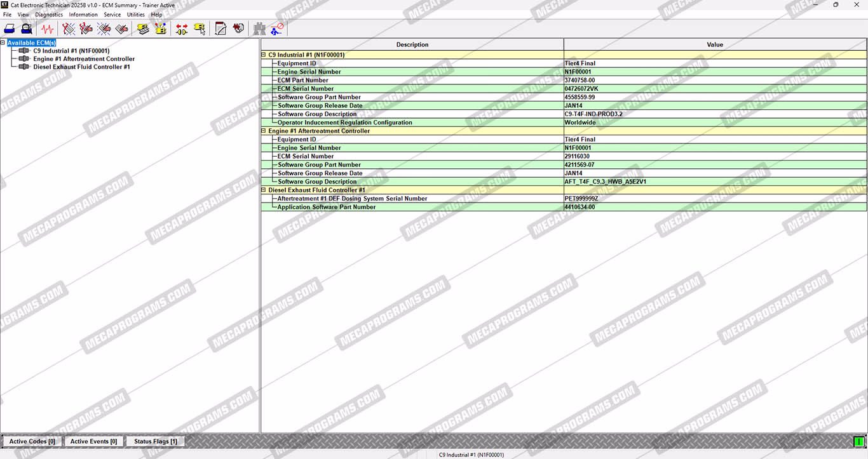Collapse Diesel Exhaust Fluid Controller #1 table group

264,190
